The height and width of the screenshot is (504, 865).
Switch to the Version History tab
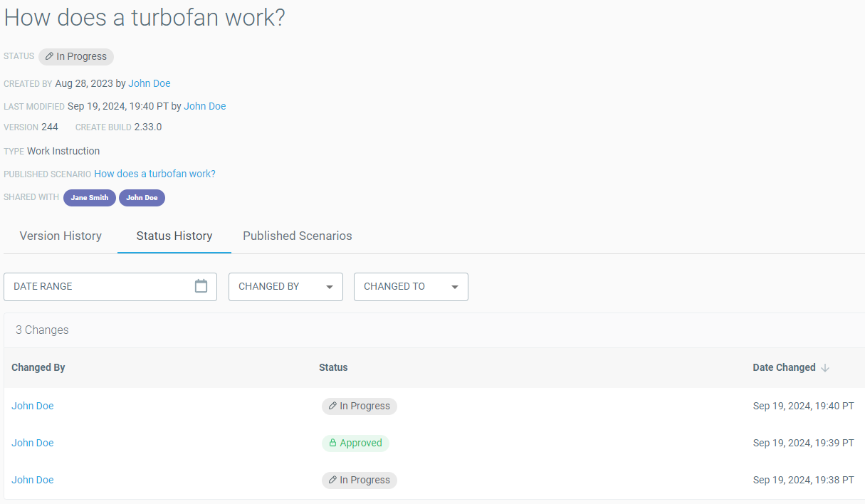point(61,236)
